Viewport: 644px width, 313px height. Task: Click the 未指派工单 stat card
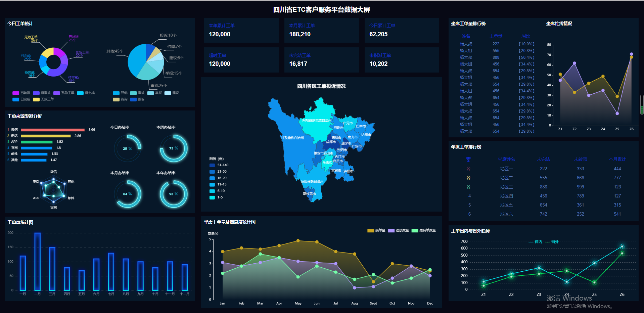(402, 60)
